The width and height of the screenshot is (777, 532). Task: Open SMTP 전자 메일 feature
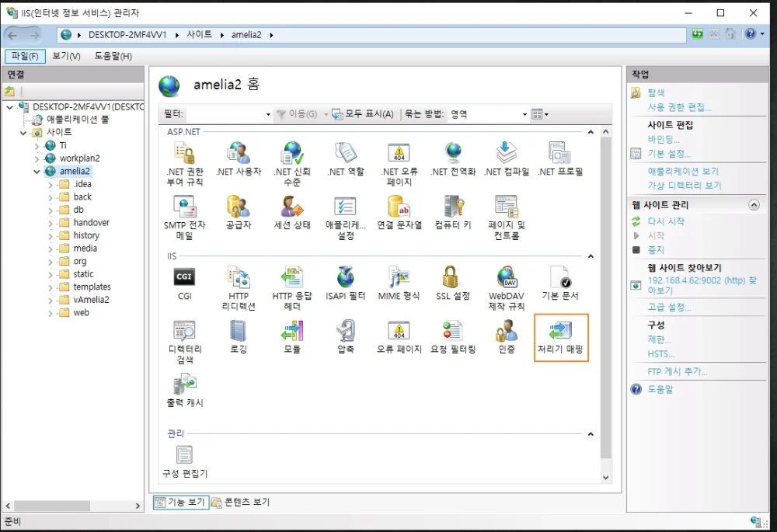click(x=185, y=217)
